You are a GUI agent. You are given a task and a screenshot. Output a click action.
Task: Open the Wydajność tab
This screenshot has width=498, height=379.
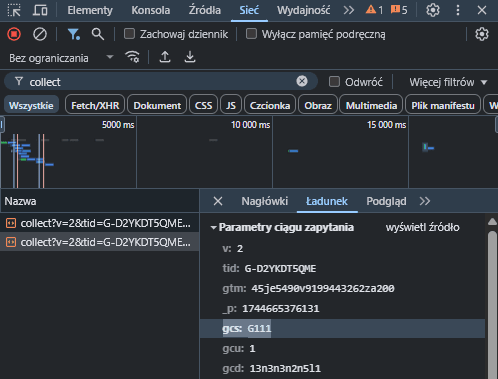click(303, 10)
